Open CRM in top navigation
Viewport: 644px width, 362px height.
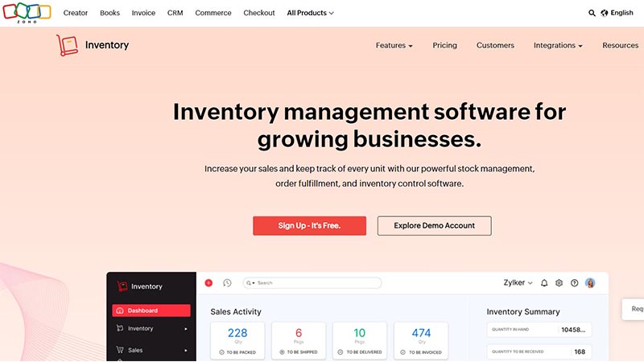click(x=175, y=13)
